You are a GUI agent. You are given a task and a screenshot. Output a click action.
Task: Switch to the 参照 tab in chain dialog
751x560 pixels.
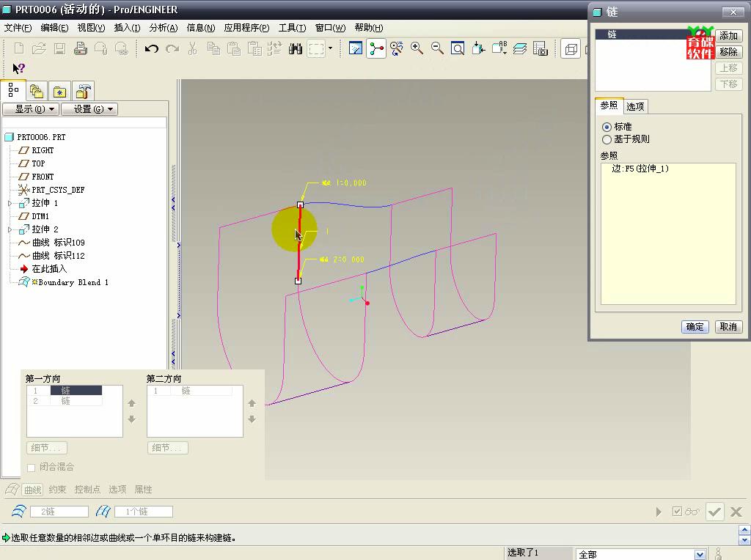[x=609, y=106]
